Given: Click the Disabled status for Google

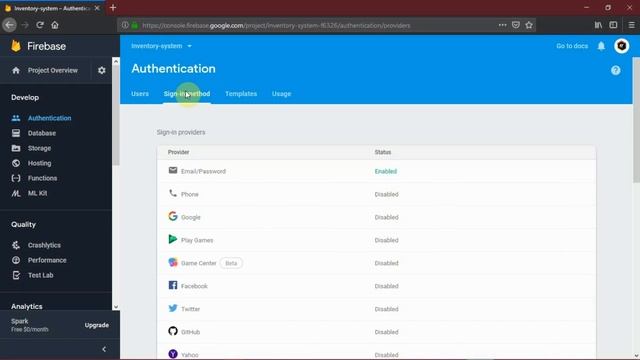Looking at the screenshot, I should pos(387,217).
